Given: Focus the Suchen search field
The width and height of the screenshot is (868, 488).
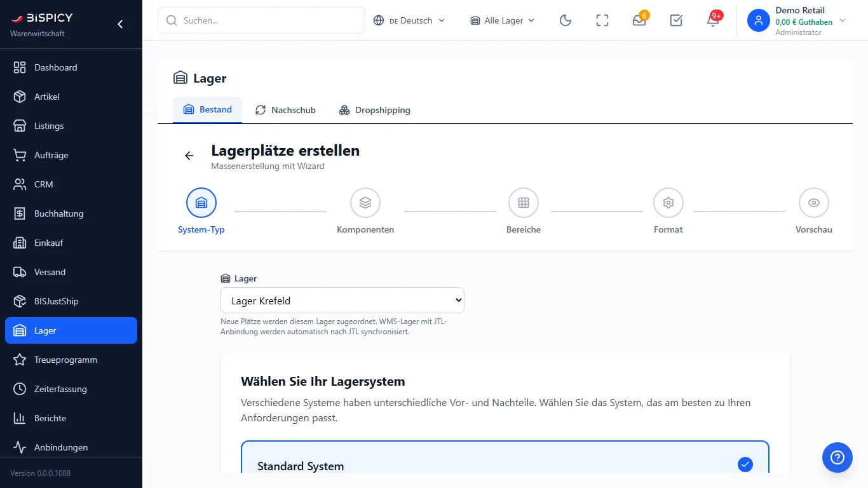Looking at the screenshot, I should pyautogui.click(x=261, y=20).
